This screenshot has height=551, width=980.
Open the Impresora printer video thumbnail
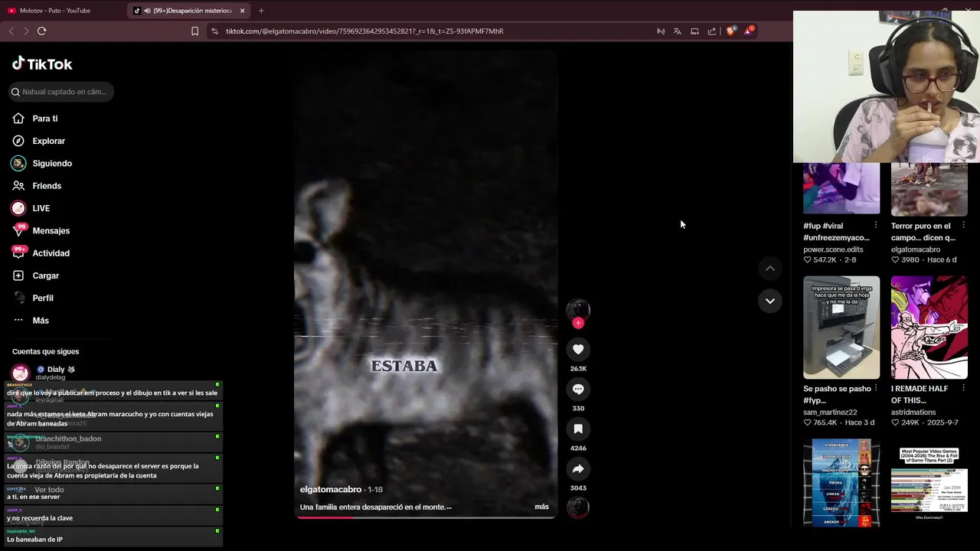pyautogui.click(x=841, y=328)
